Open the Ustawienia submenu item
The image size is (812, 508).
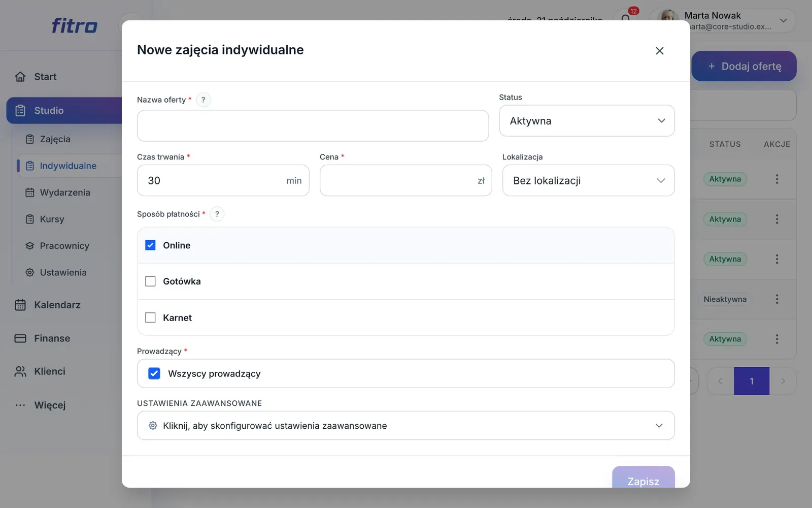coord(63,273)
